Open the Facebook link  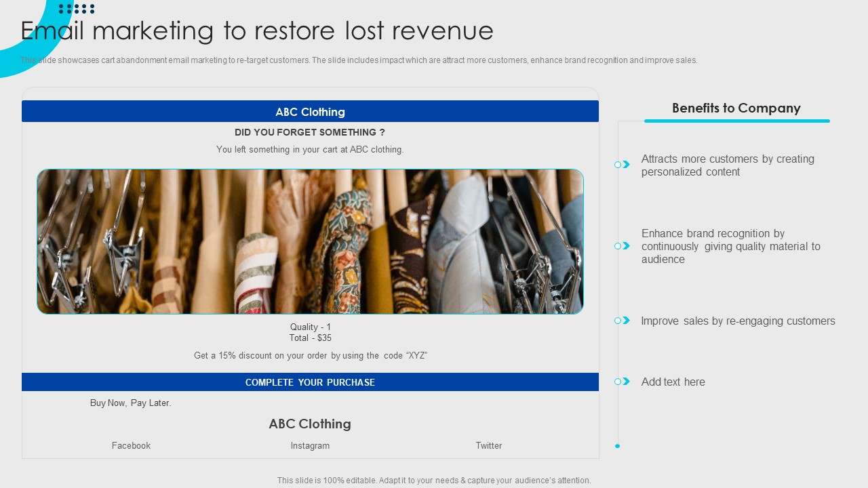click(x=131, y=445)
